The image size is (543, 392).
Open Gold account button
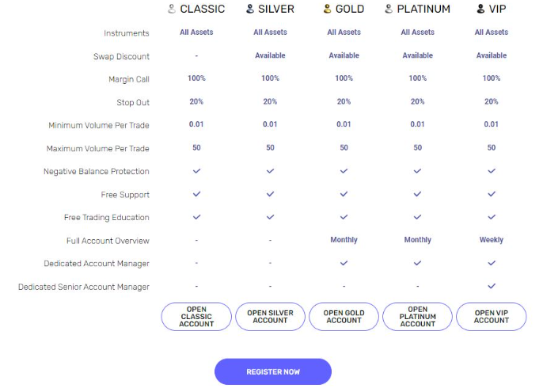[344, 317]
